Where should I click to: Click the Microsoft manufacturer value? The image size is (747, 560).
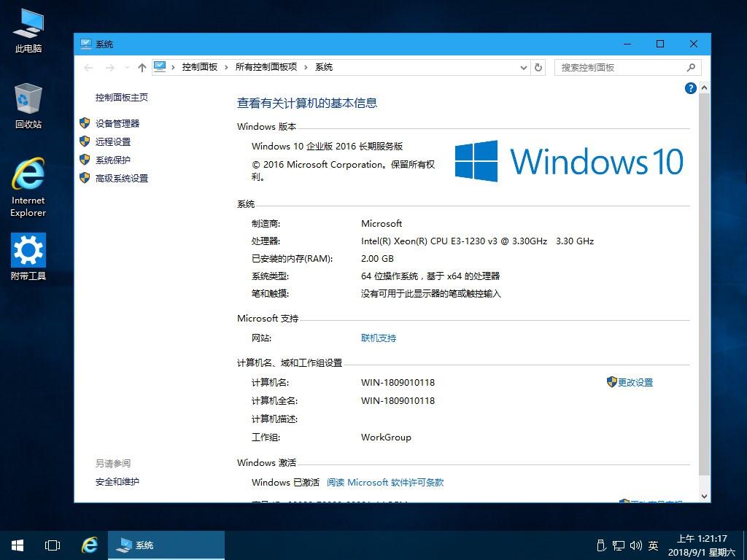[381, 223]
